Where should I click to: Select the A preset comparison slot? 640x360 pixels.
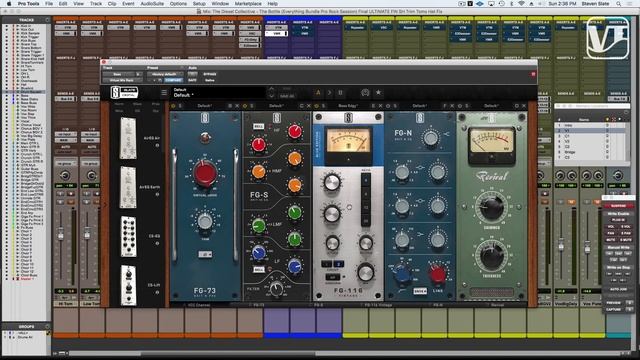tap(318, 93)
